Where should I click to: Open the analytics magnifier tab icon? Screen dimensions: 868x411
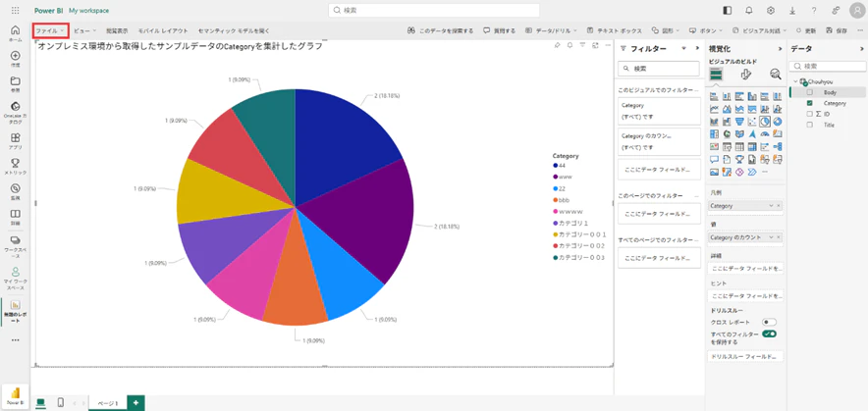tap(775, 75)
